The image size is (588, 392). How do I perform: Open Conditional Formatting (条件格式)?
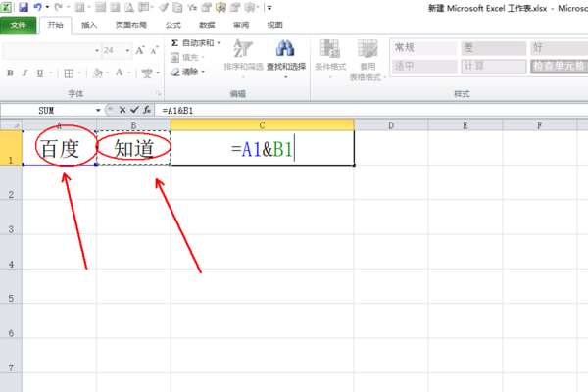(330, 57)
